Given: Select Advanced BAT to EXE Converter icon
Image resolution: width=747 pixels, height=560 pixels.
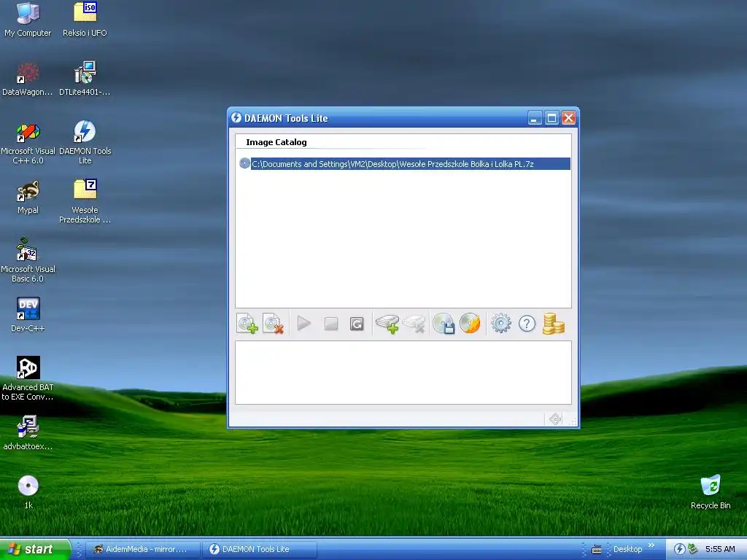Looking at the screenshot, I should click(x=28, y=378).
